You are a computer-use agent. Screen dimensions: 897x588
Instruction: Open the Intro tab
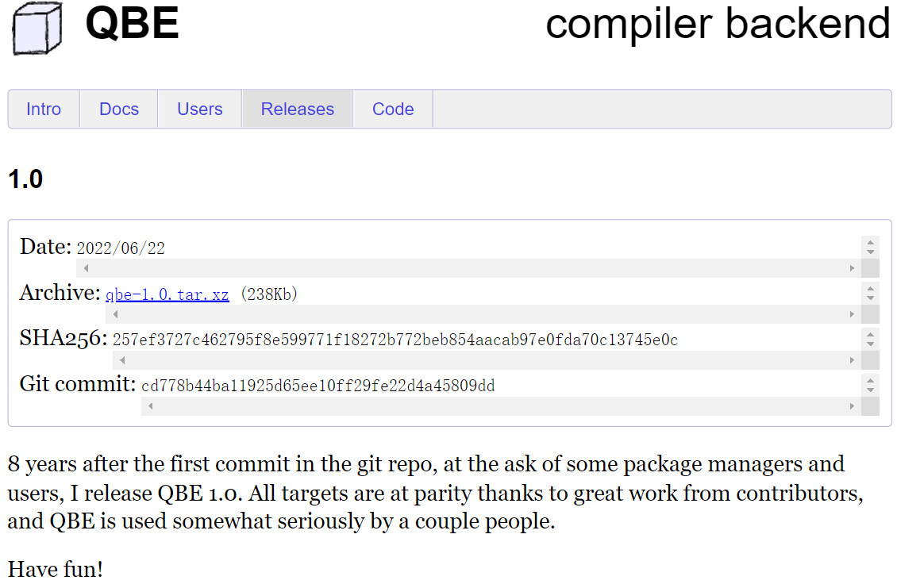coord(44,109)
